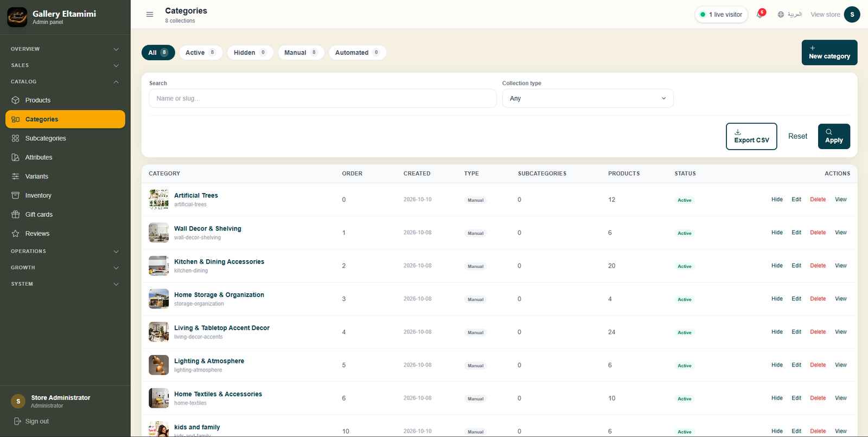This screenshot has height=437, width=868.
Task: Click the View store link
Action: click(x=825, y=15)
